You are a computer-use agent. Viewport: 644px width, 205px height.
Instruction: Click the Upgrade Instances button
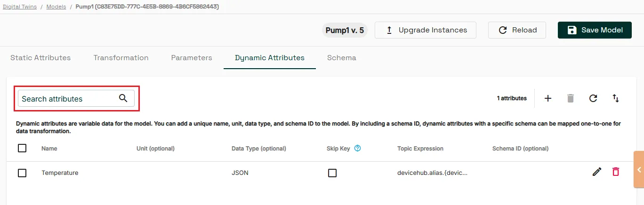[x=426, y=30]
